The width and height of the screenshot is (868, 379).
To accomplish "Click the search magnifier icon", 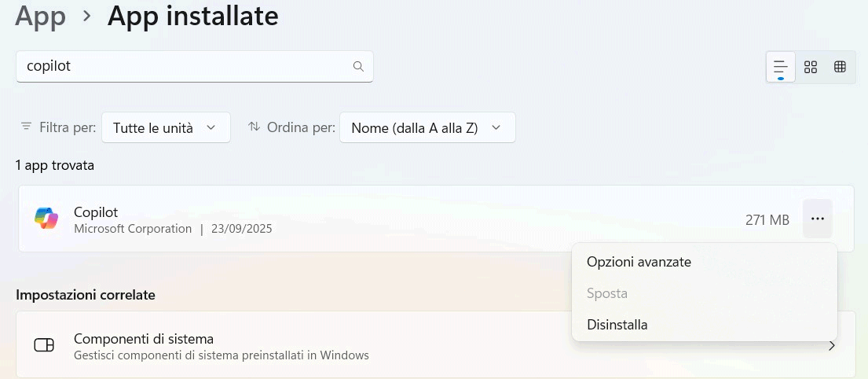I will pyautogui.click(x=358, y=67).
